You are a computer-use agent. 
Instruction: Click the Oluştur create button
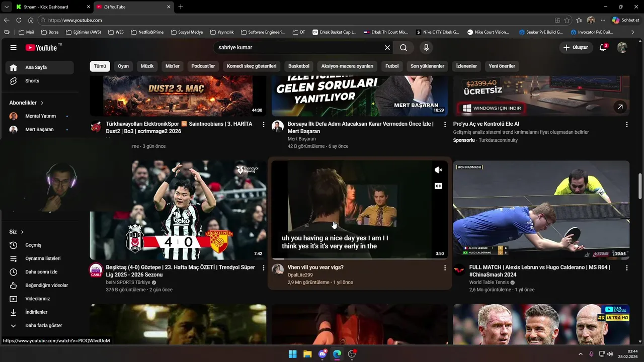click(576, 47)
